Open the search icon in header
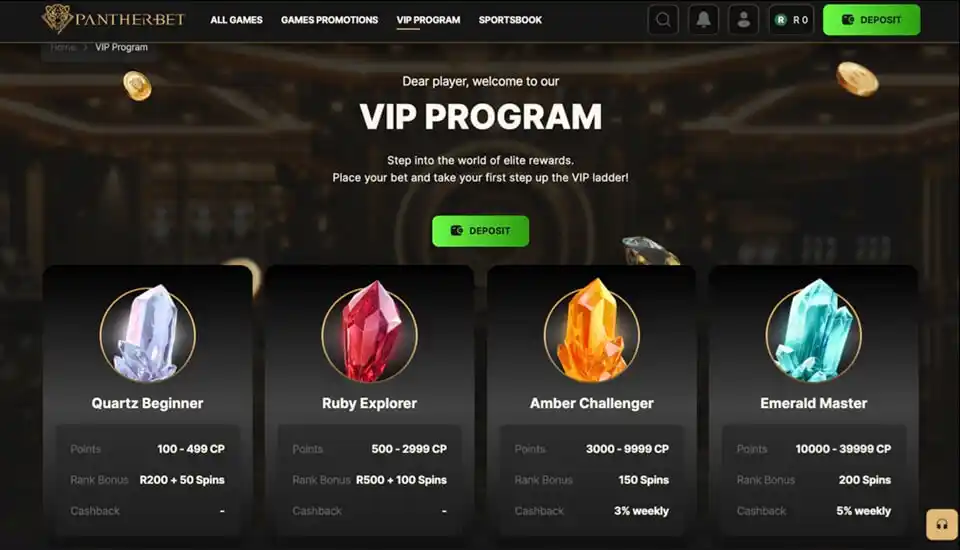This screenshot has width=960, height=550. click(663, 20)
